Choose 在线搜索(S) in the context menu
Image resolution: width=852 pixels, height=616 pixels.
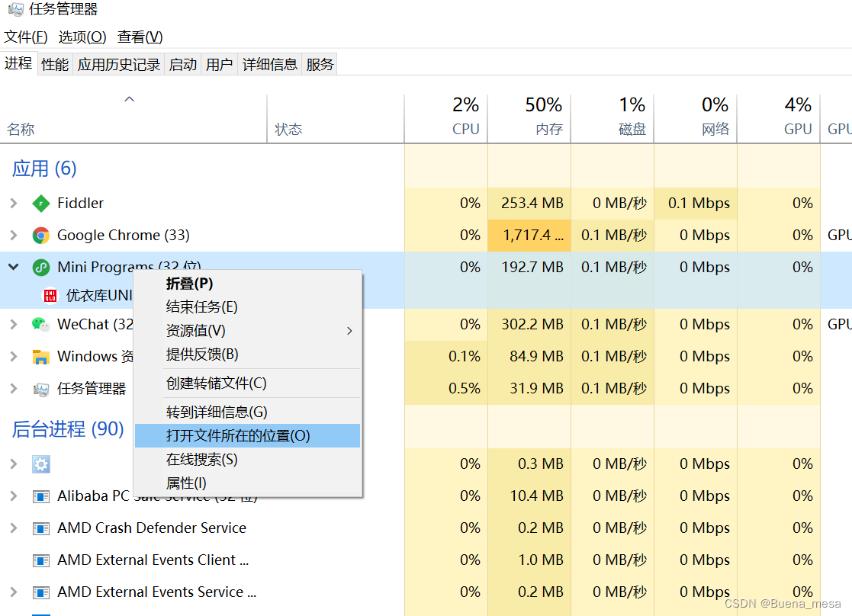point(247,460)
